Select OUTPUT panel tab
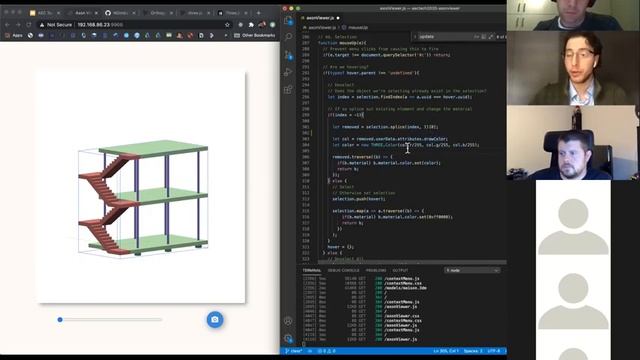This screenshot has width=640, height=360. (400, 270)
